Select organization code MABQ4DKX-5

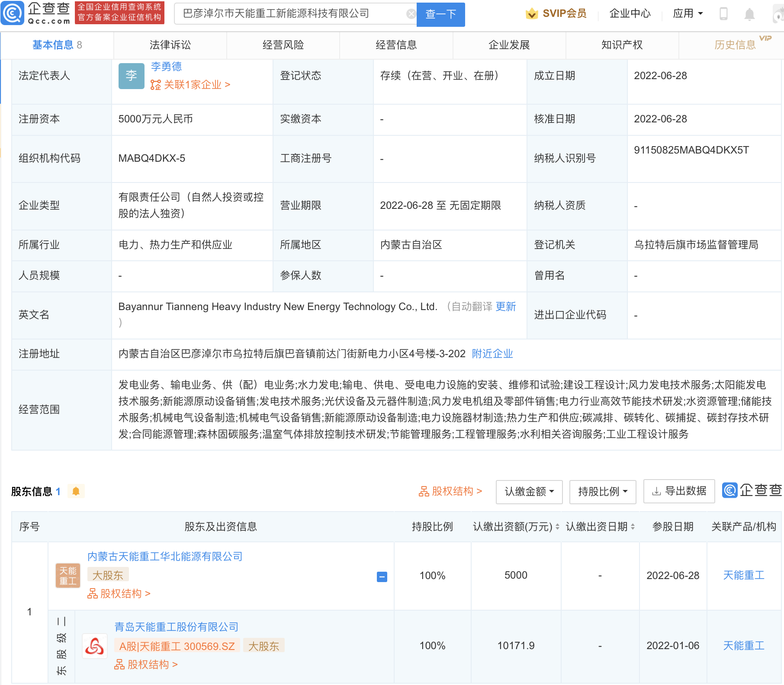[x=151, y=158]
